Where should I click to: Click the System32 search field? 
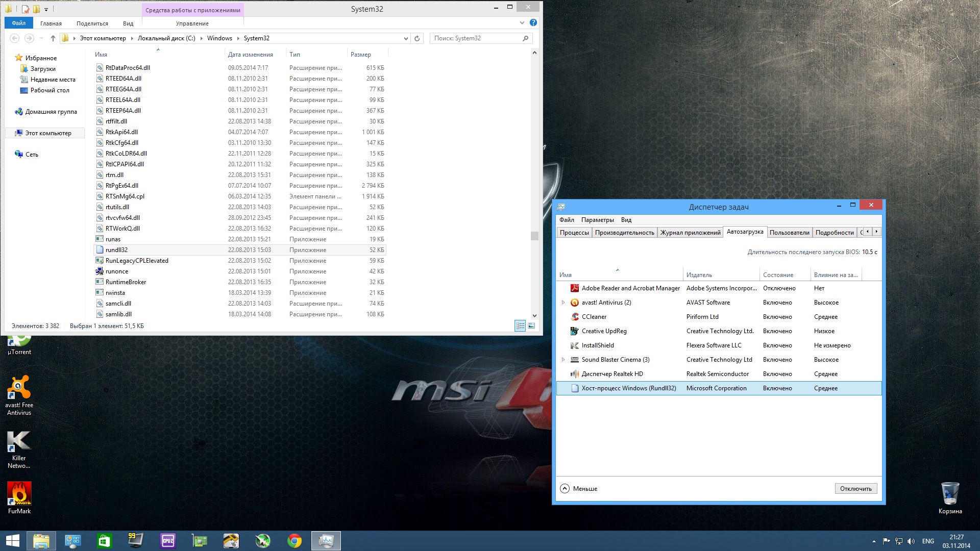475,38
